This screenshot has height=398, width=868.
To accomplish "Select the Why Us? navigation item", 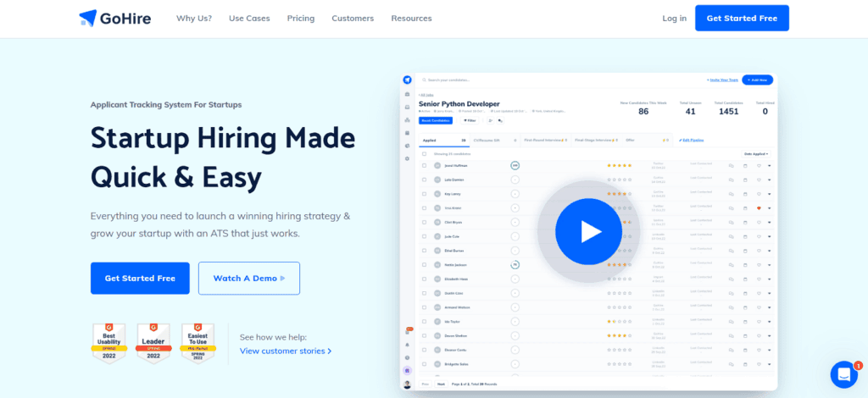I will [x=194, y=18].
